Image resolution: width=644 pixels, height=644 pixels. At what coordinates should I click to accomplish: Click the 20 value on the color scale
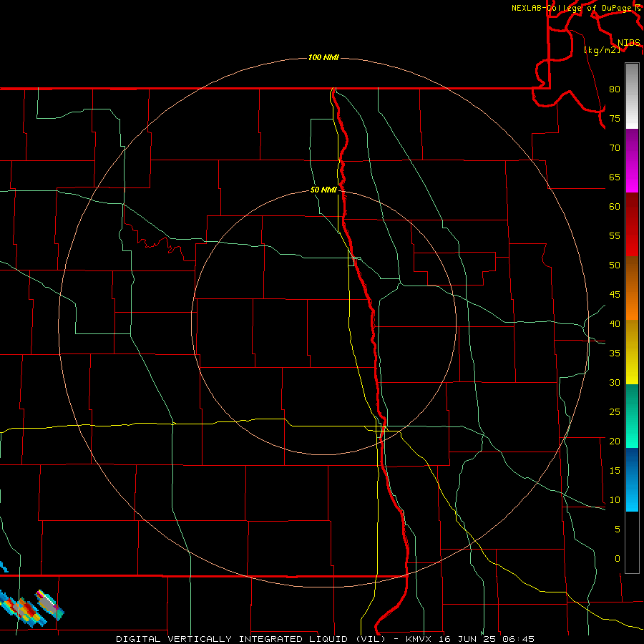pos(615,441)
